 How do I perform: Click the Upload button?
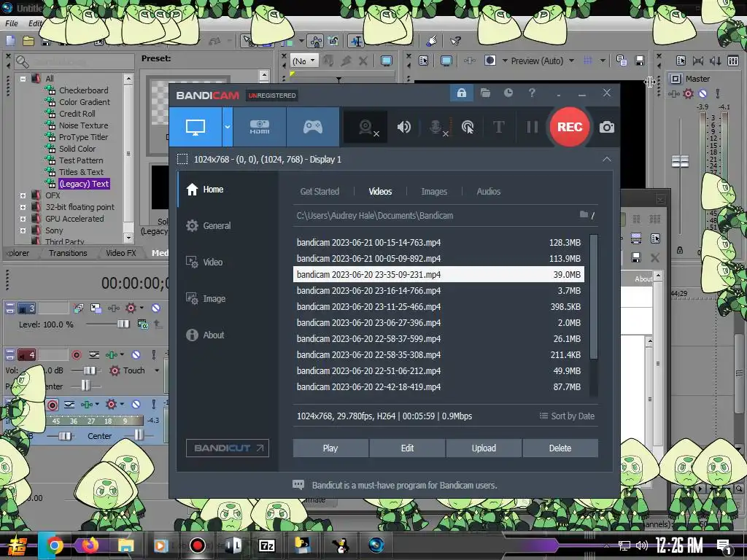tap(484, 448)
